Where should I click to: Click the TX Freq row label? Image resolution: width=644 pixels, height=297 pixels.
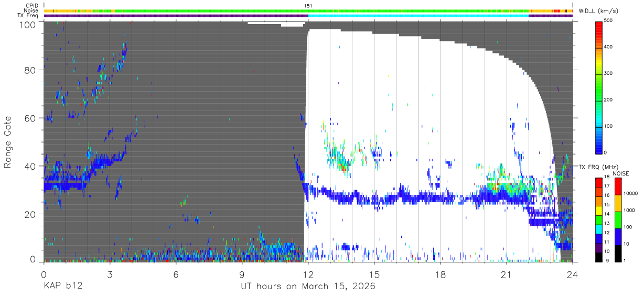[x=28, y=15]
